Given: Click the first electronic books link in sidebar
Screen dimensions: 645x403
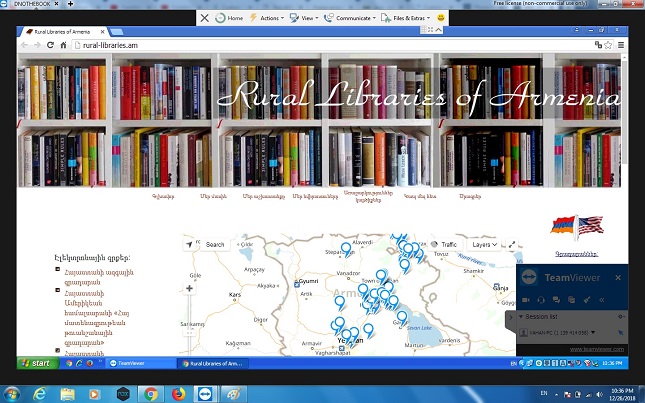Looking at the screenshot, I should tap(99, 277).
